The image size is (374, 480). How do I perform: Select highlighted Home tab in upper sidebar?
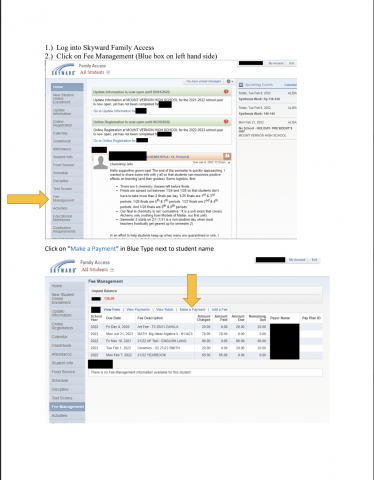coord(67,87)
